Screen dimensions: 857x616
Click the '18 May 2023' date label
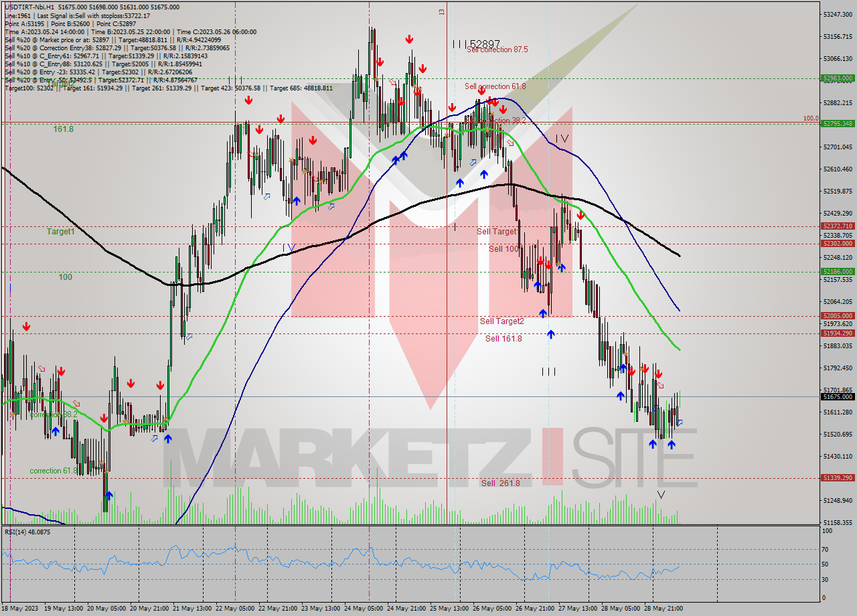point(21,608)
